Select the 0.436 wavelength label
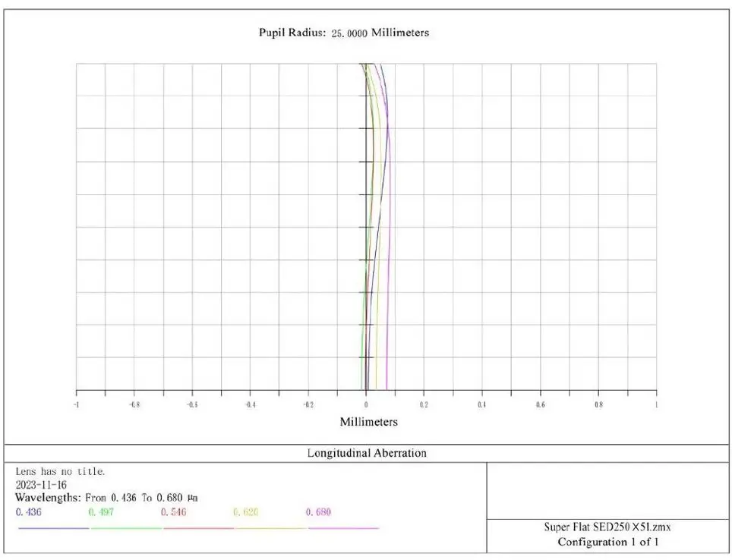 [x=28, y=512]
